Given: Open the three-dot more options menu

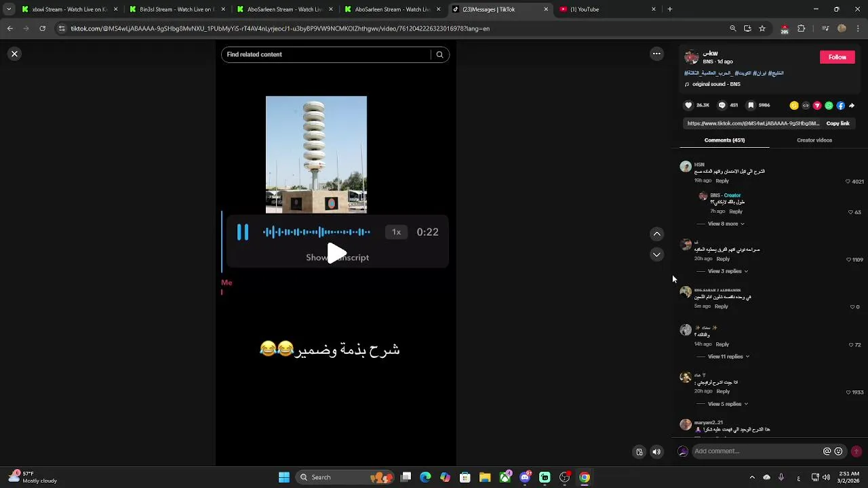Looking at the screenshot, I should click(x=656, y=54).
